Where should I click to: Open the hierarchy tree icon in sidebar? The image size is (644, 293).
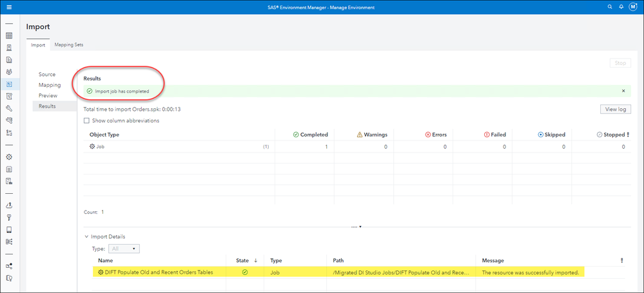[9, 241]
